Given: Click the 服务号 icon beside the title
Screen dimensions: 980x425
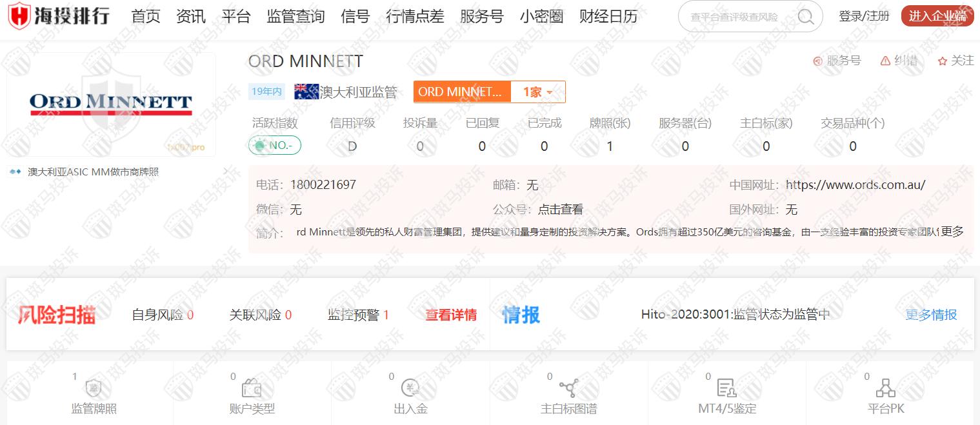Looking at the screenshot, I should 818,61.
